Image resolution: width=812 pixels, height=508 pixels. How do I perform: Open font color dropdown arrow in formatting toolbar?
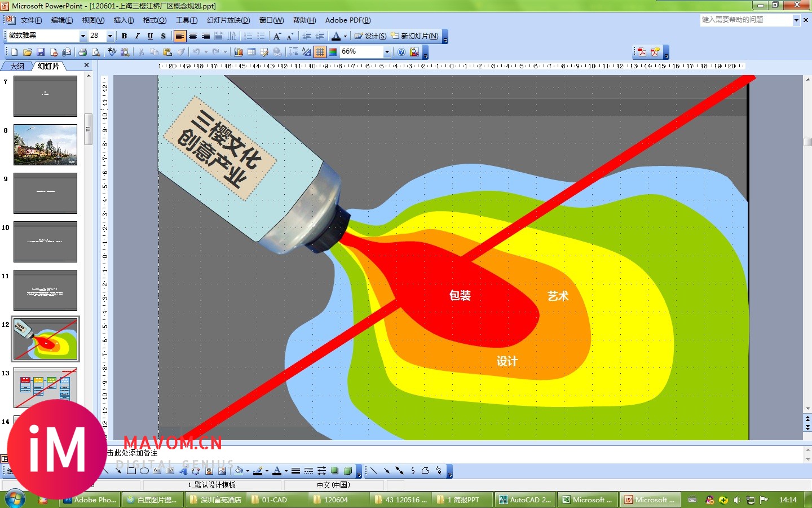pos(345,36)
